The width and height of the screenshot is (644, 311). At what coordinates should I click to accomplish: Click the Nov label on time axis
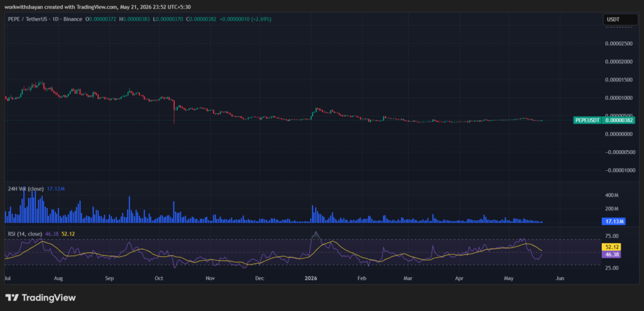210,278
